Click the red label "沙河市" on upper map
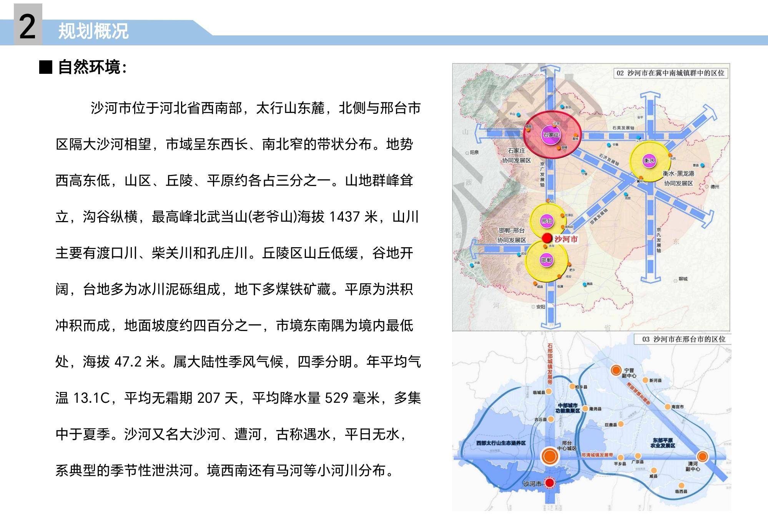768x532 pixels. click(566, 239)
